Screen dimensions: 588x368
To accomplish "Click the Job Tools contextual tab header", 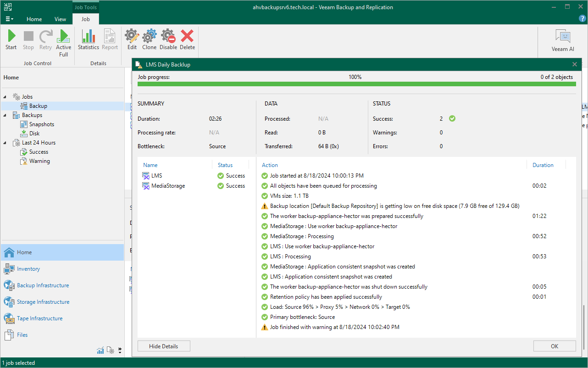I will click(x=85, y=7).
